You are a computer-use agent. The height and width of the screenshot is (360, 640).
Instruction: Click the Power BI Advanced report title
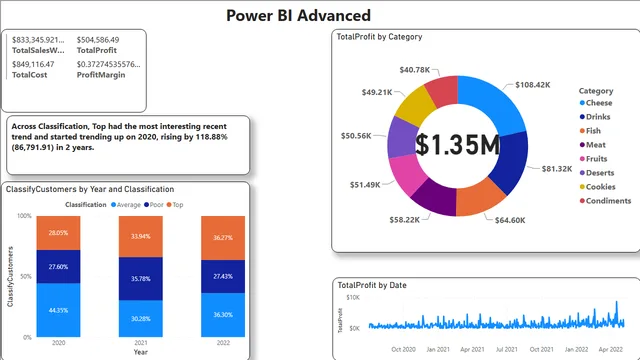tap(298, 16)
